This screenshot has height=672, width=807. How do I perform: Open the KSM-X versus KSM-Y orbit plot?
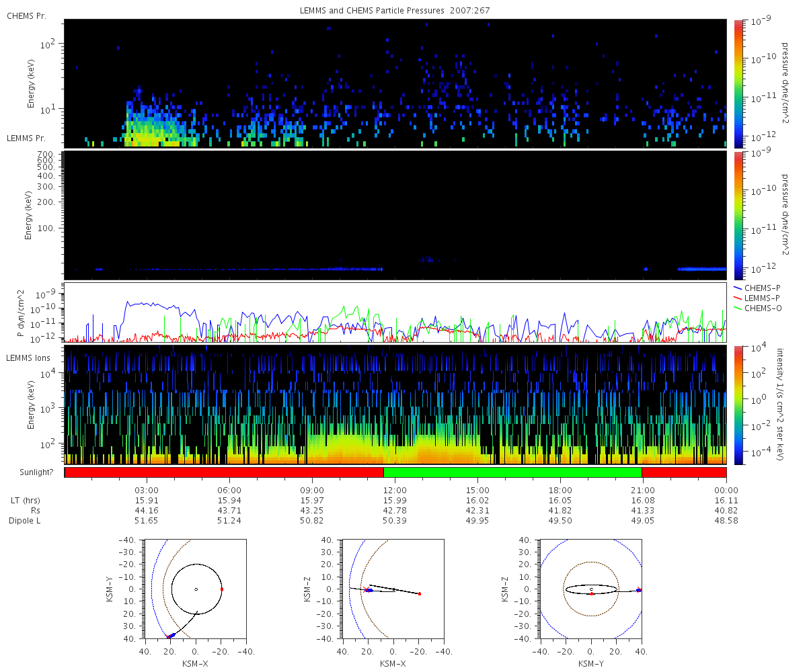pyautogui.click(x=196, y=589)
